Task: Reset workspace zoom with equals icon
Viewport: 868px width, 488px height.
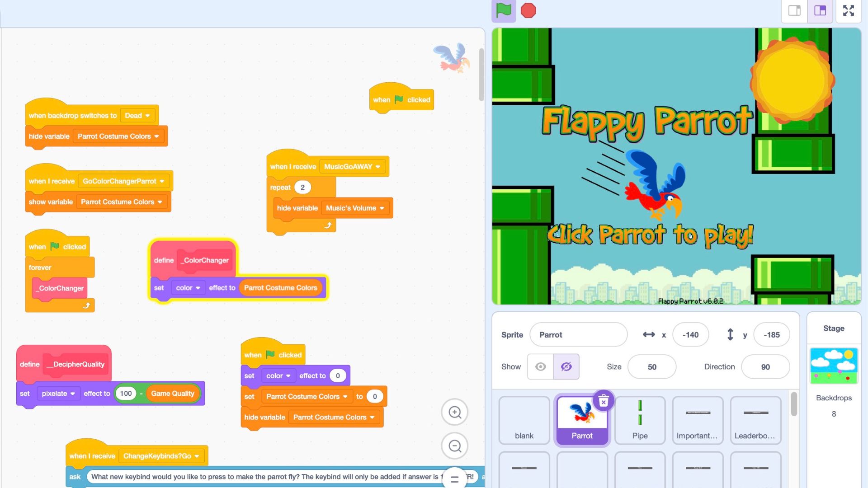Action: coord(455,479)
